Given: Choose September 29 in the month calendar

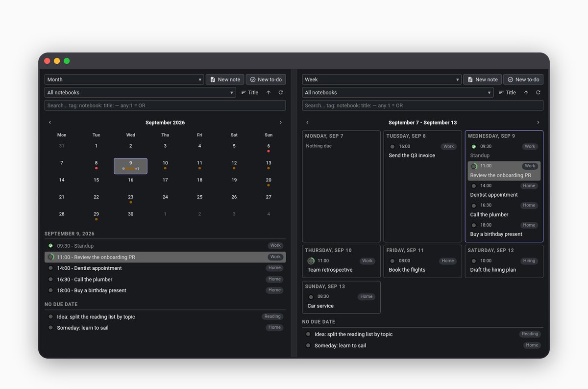Looking at the screenshot, I should click(96, 216).
